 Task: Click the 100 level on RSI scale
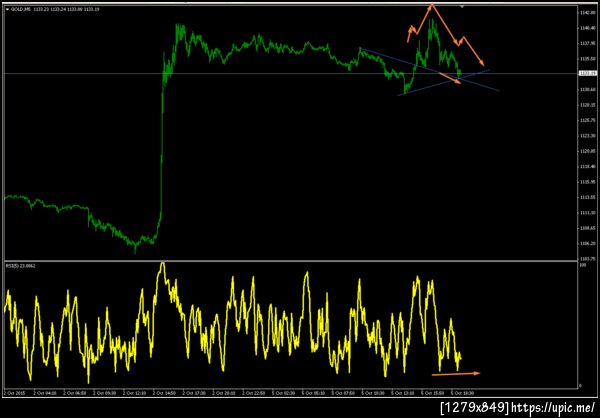584,265
